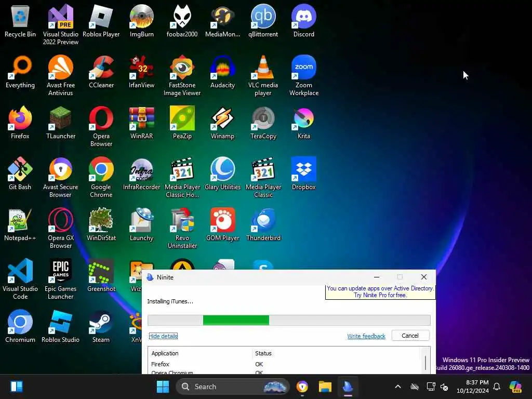Show hidden system tray icons
The height and width of the screenshot is (399, 532).
(397, 387)
